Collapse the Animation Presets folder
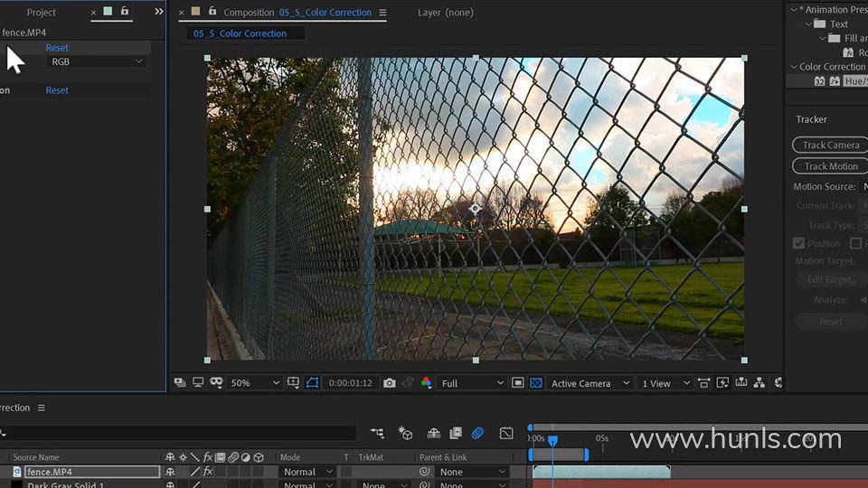 (793, 9)
